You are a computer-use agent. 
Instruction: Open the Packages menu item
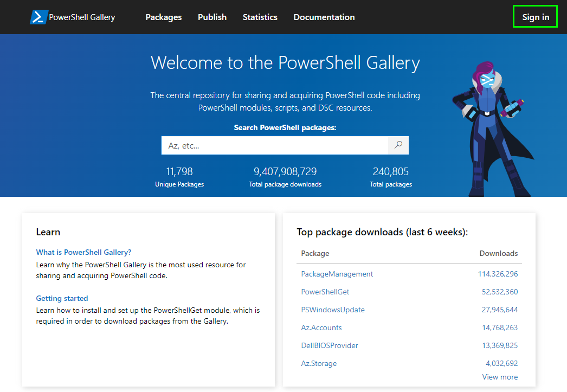164,17
